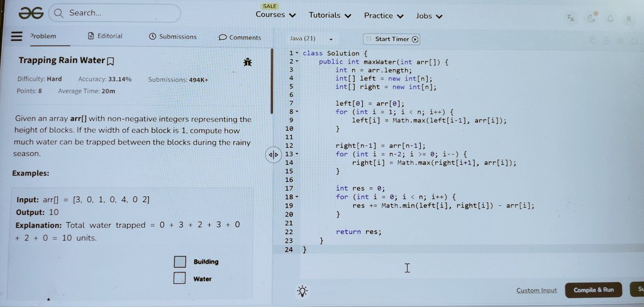Switch to the Submissions tab

(x=172, y=36)
